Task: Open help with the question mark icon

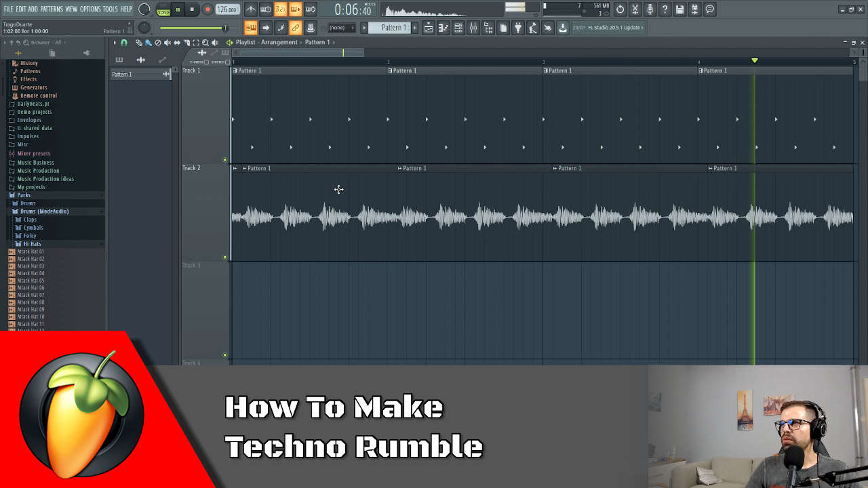Action: [665, 9]
